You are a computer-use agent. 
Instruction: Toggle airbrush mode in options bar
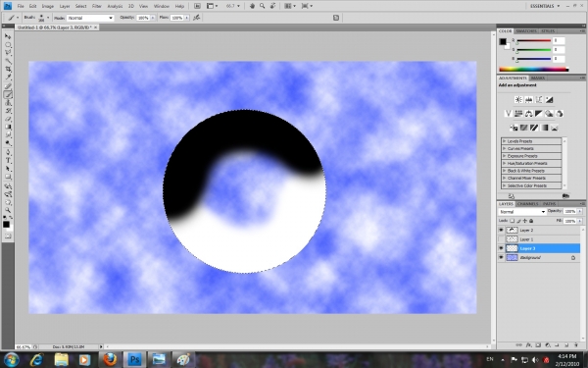click(x=197, y=18)
